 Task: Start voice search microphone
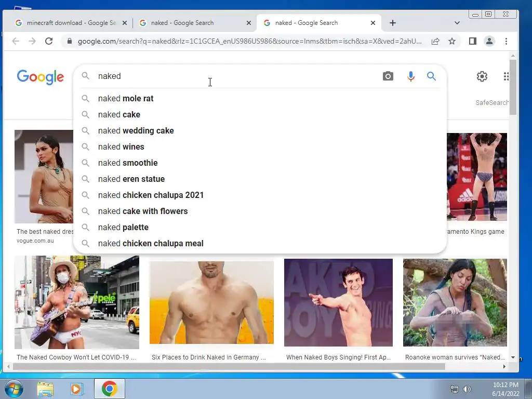(x=410, y=76)
